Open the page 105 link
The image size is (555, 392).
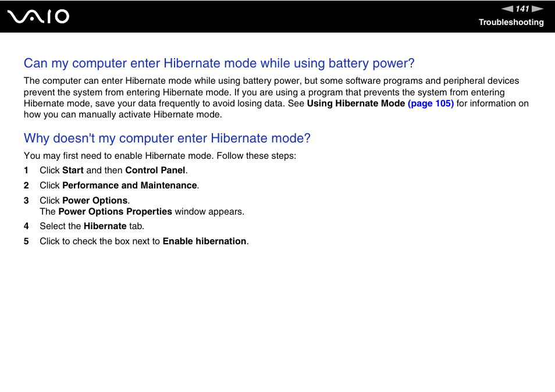(x=431, y=104)
